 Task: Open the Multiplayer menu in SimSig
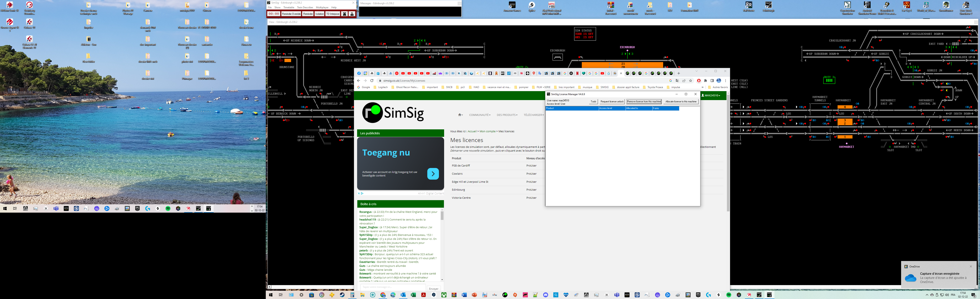tap(322, 8)
